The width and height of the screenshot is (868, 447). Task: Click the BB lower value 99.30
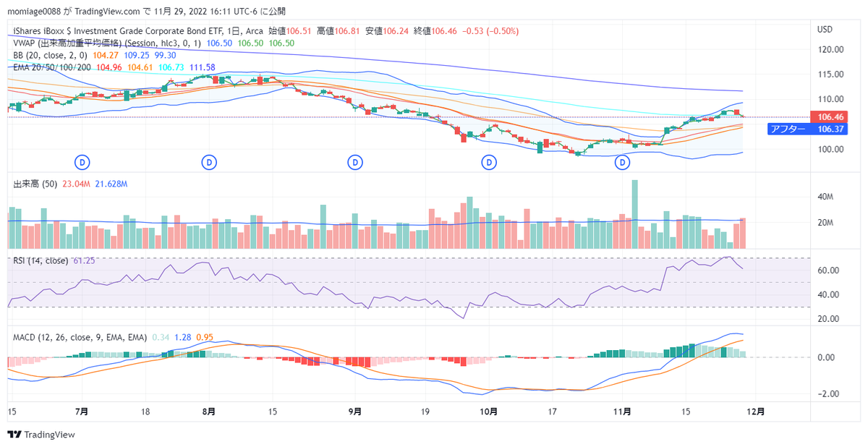point(166,55)
